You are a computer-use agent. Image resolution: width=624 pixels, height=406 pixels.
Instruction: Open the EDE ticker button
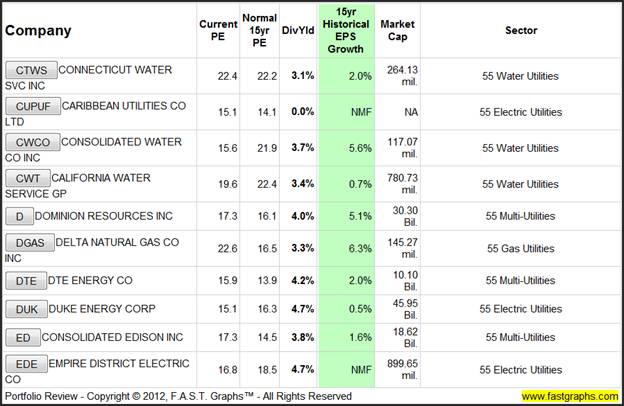(25, 365)
